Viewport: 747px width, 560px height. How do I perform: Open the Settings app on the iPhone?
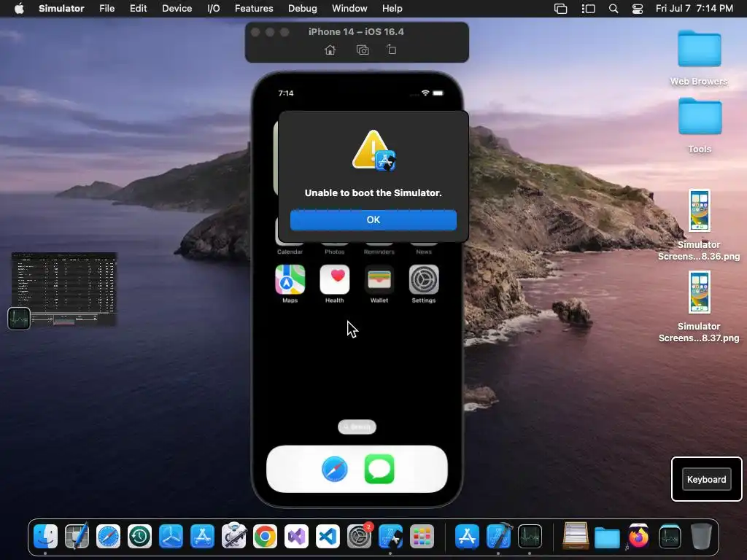424,279
